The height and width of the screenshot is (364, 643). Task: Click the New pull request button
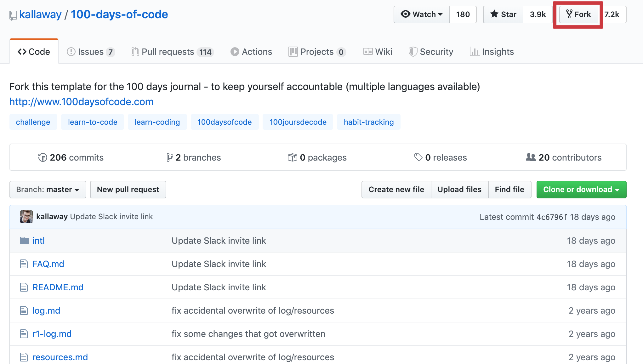[x=128, y=190]
